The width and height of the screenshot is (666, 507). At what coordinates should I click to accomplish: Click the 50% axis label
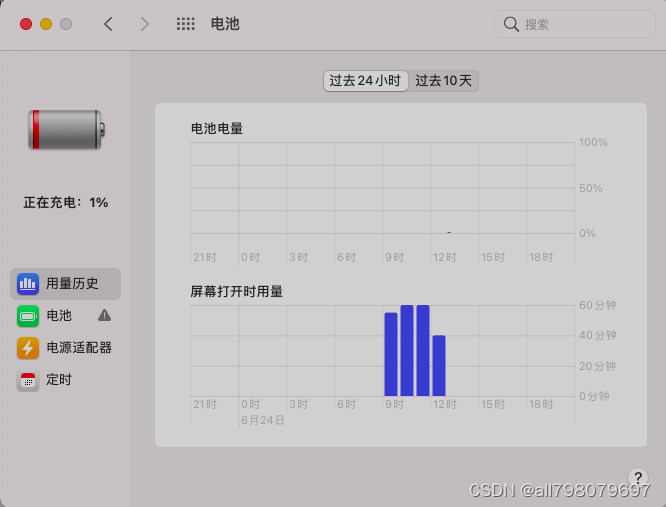(591, 188)
